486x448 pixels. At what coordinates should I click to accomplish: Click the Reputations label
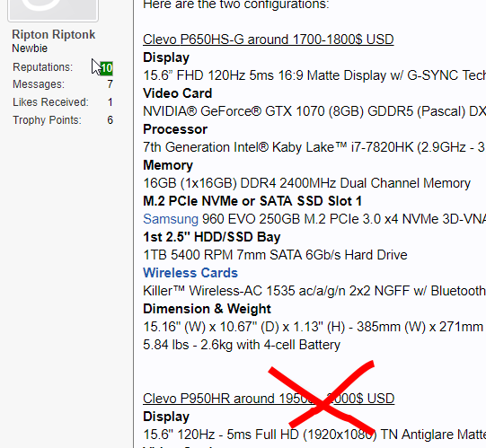pos(43,67)
